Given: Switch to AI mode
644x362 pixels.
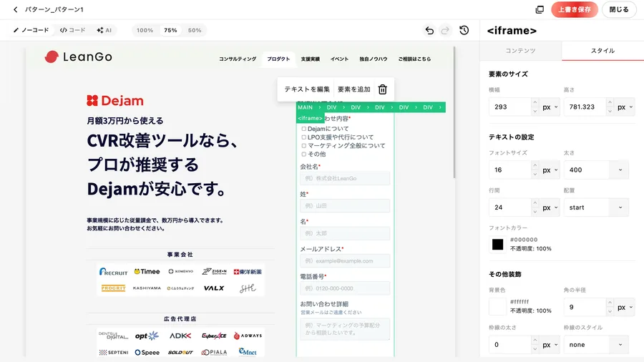Looking at the screenshot, I should [104, 30].
